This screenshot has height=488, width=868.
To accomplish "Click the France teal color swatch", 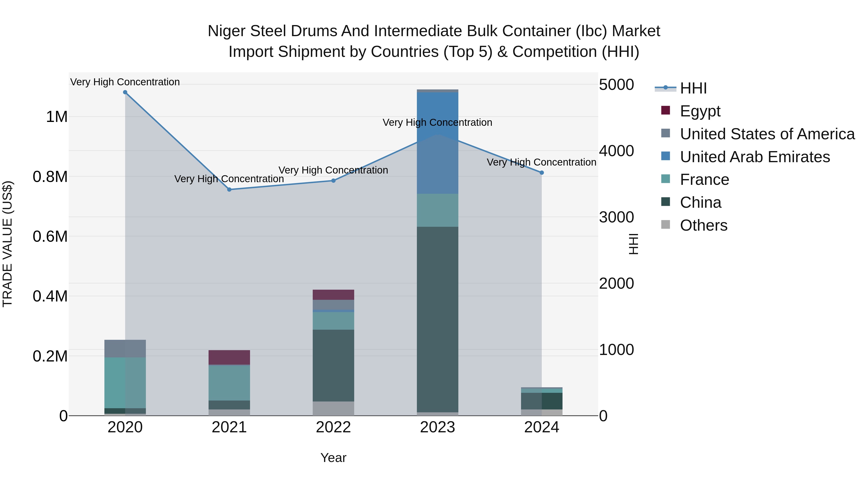I will click(665, 179).
